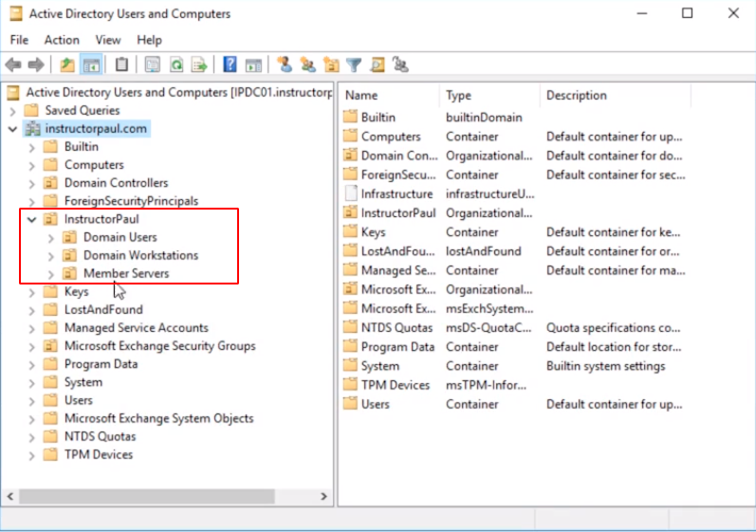Image resolution: width=756 pixels, height=532 pixels.
Task: Open the Help menu
Action: pyautogui.click(x=150, y=40)
